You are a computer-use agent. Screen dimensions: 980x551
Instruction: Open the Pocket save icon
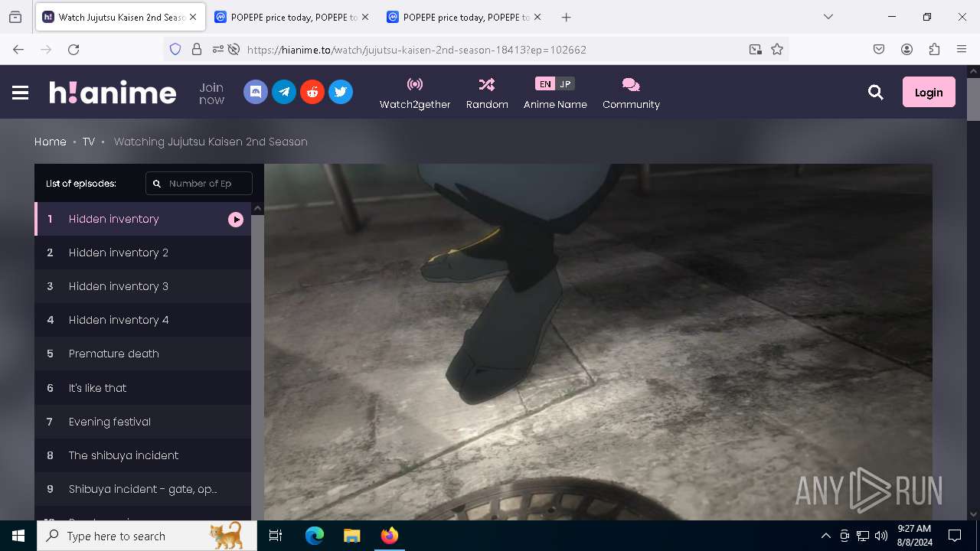coord(879,49)
